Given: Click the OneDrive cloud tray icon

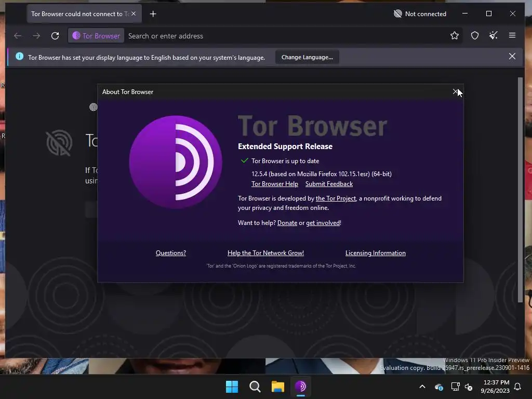Looking at the screenshot, I should point(438,387).
